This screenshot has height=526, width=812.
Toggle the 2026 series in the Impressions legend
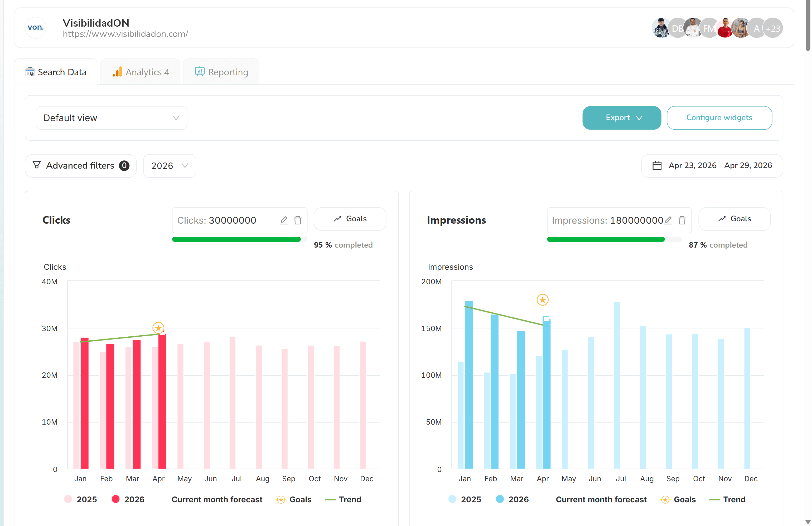[513, 499]
